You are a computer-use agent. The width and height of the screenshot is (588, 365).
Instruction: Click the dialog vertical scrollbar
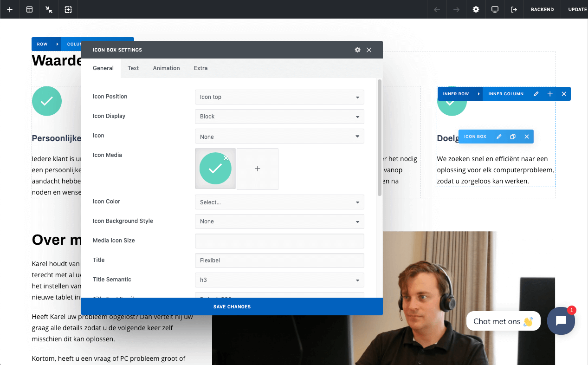[380, 137]
